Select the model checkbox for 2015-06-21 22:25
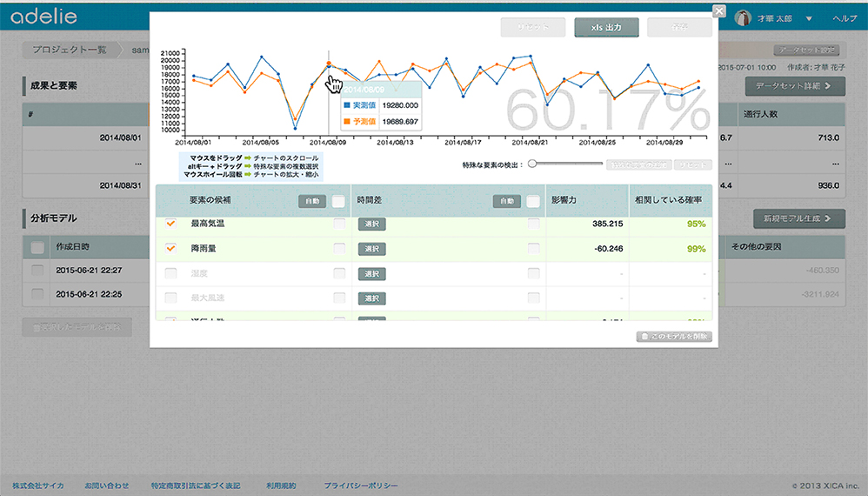The image size is (868, 496). pos(37,294)
